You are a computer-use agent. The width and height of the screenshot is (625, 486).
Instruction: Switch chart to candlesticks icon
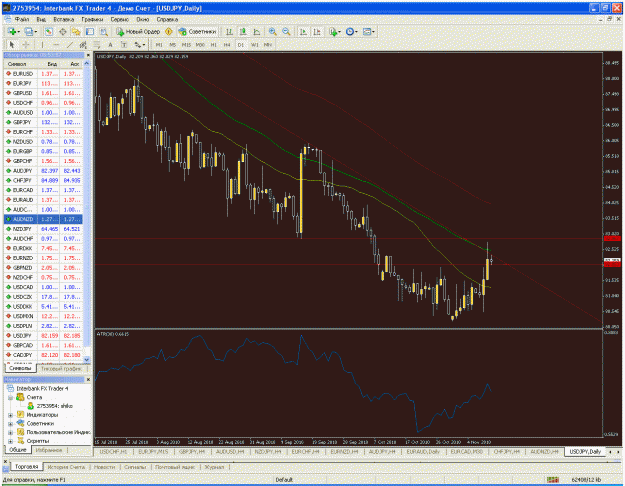[243, 31]
